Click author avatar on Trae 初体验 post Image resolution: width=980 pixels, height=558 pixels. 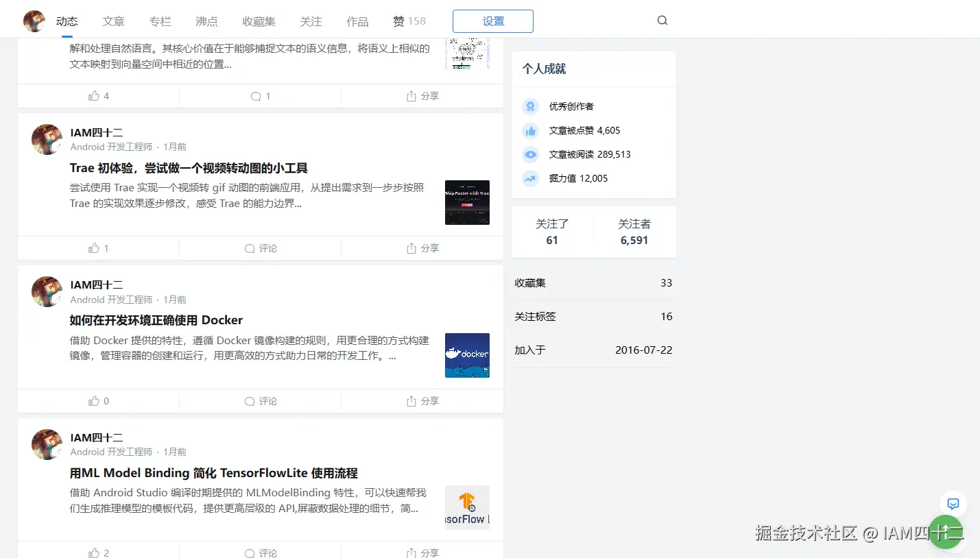pos(47,139)
